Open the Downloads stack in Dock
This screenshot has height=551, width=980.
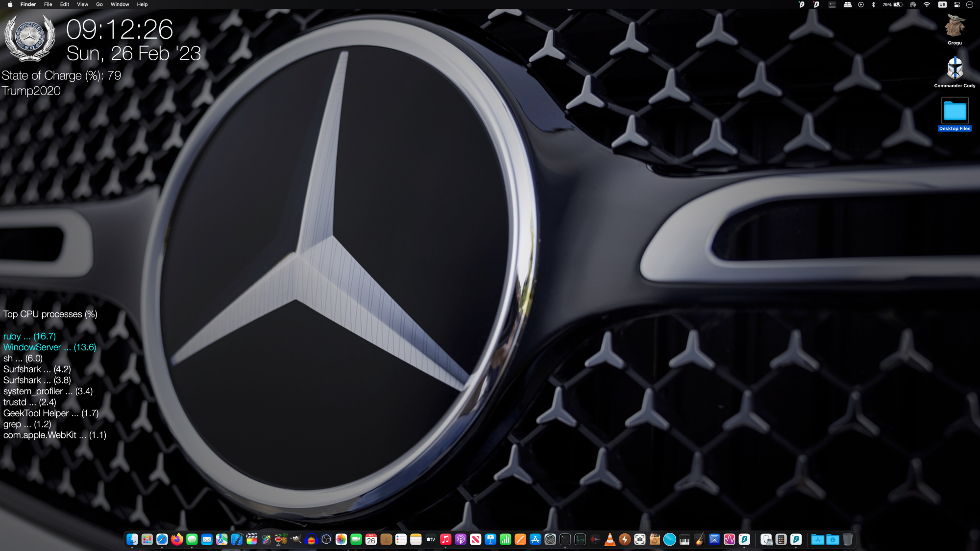(833, 539)
